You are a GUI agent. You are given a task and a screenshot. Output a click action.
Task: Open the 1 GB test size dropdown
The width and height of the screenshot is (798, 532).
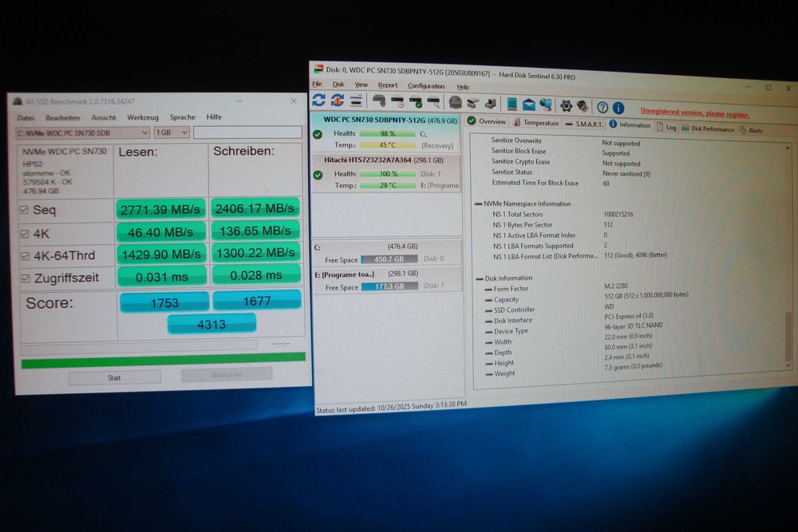pos(172,132)
